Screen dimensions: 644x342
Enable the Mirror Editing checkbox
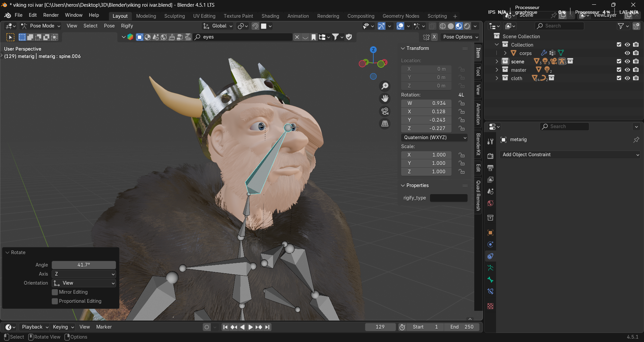tap(55, 292)
